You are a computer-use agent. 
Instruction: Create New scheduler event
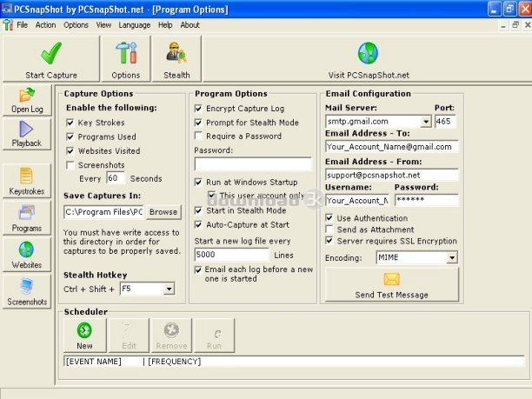(85, 336)
